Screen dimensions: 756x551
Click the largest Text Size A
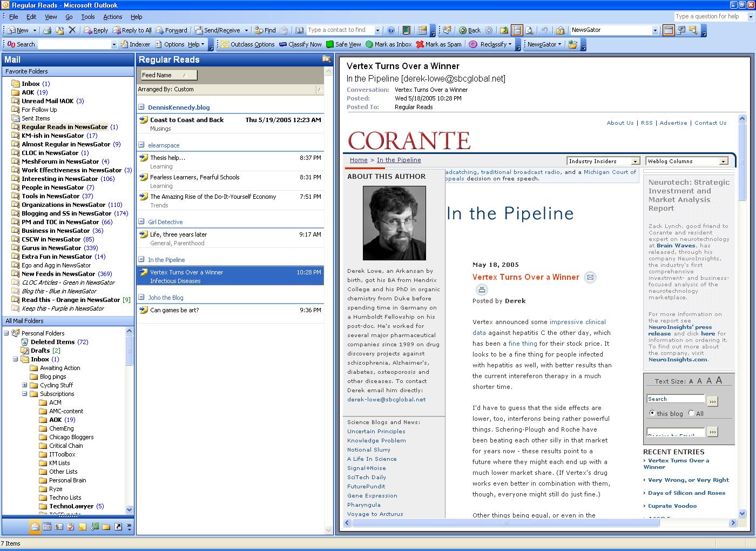pyautogui.click(x=719, y=380)
